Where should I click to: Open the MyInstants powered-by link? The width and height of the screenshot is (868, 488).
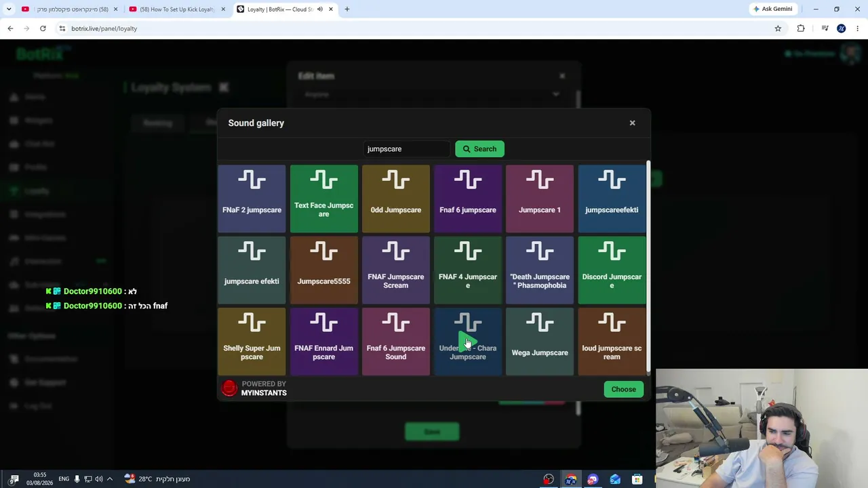[254, 388]
